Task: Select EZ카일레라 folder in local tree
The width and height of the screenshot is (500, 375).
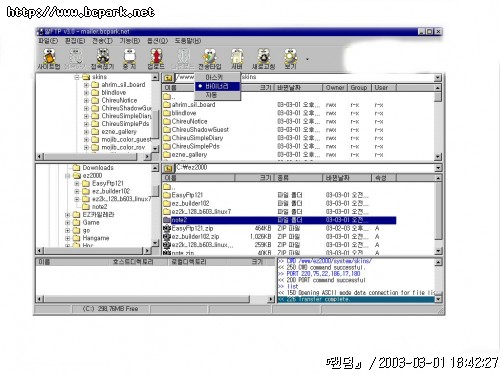Action: coord(98,215)
